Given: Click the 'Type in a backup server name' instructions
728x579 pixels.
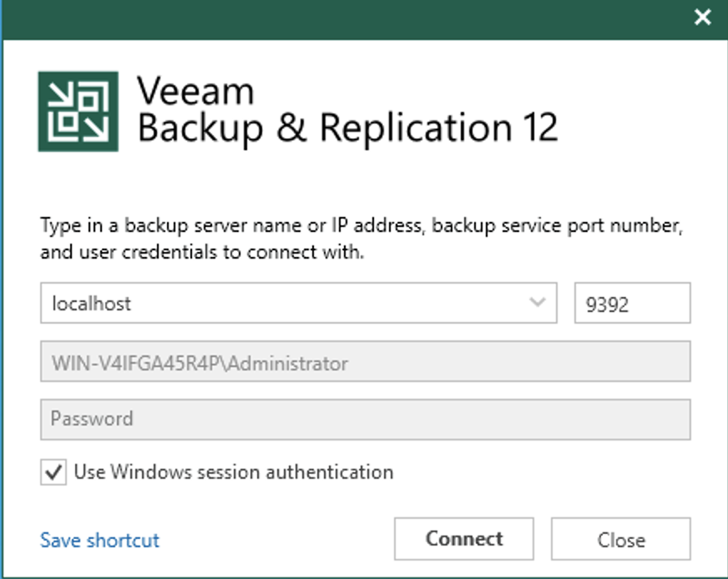Looking at the screenshot, I should click(x=361, y=239).
